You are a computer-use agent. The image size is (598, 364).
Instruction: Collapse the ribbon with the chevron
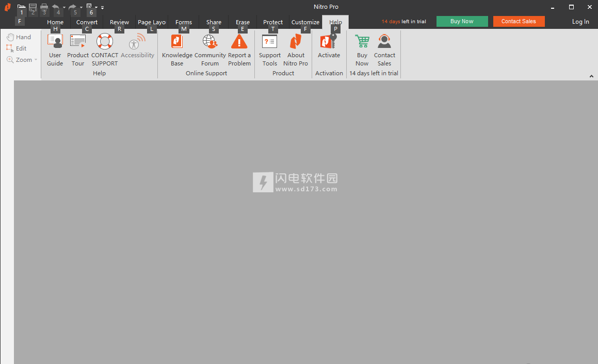coord(591,76)
